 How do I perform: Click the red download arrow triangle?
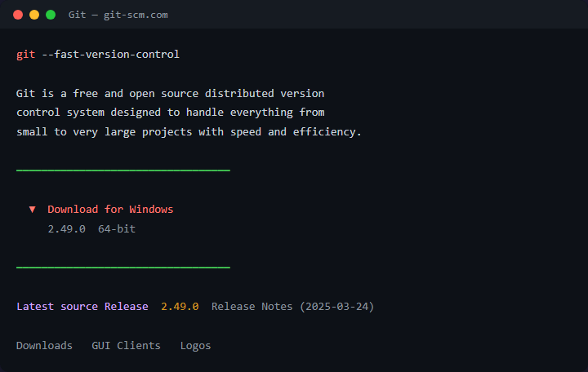click(32, 210)
